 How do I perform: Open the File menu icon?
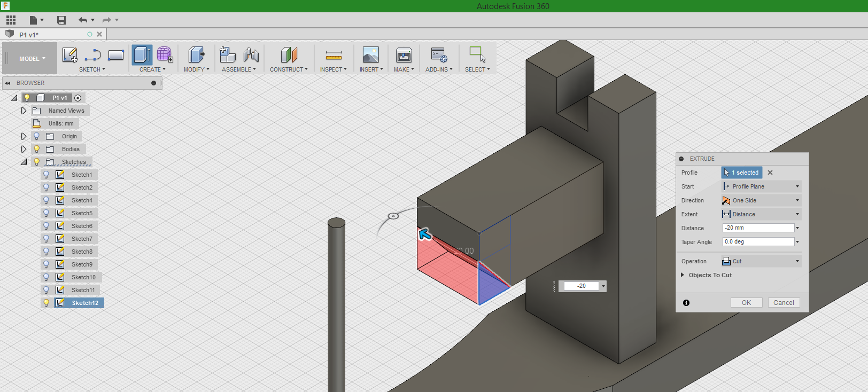pos(36,20)
